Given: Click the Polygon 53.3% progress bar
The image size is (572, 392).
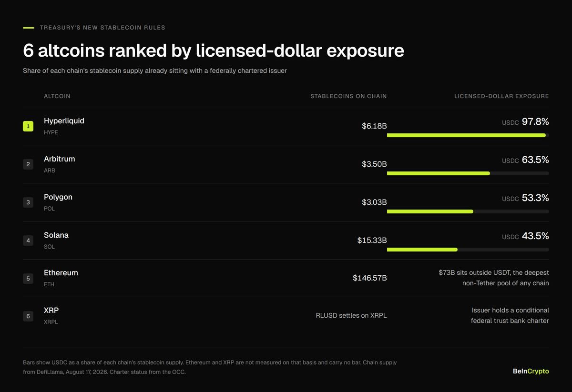Looking at the screenshot, I should click(x=468, y=211).
